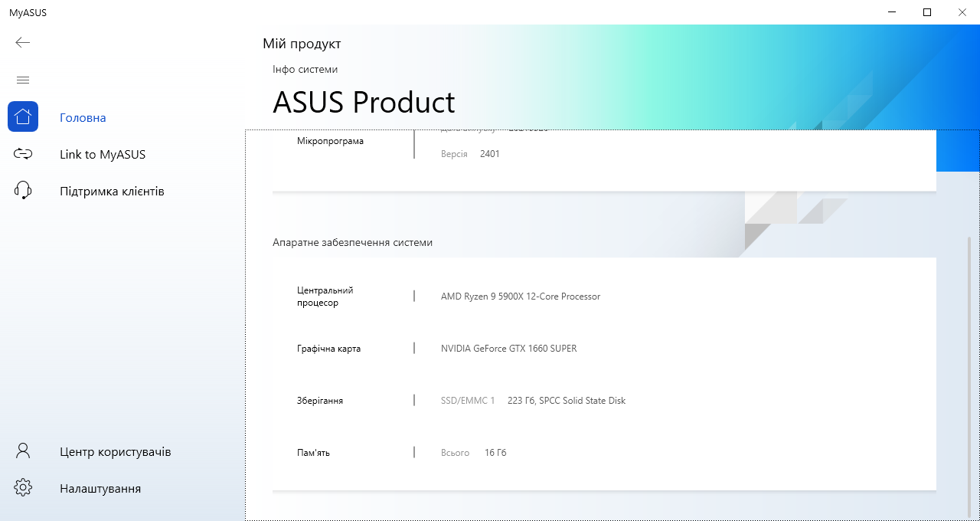Switch to the Інфо системи section
Viewport: 980px width, 521px height.
305,69
